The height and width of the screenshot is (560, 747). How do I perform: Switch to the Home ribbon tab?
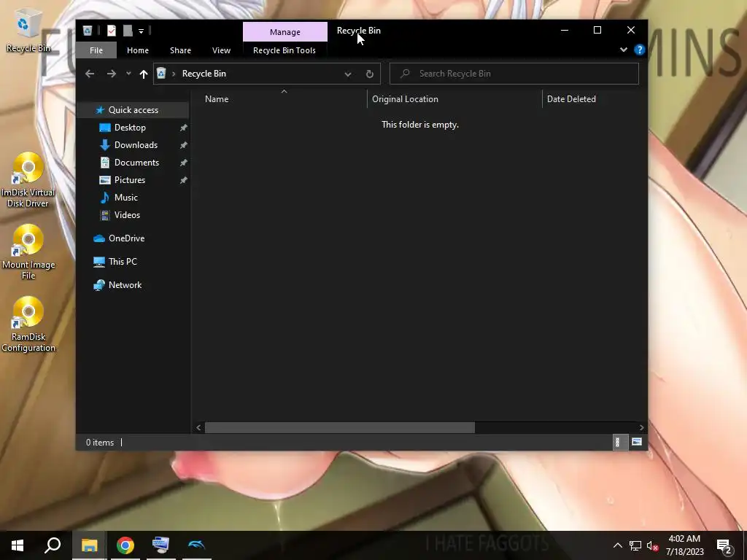(x=138, y=50)
